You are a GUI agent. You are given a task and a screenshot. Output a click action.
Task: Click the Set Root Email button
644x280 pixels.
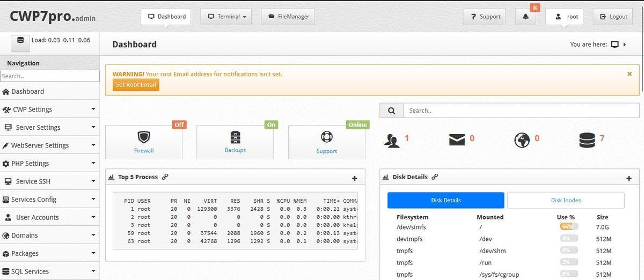click(136, 85)
